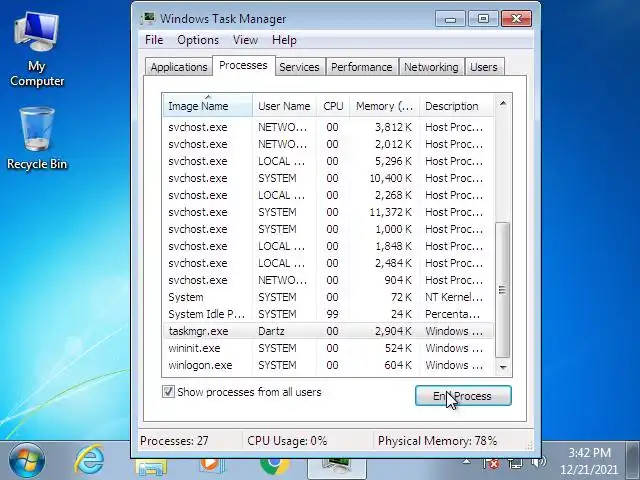This screenshot has height=480, width=640.
Task: Switch to the Services tab
Action: [299, 67]
